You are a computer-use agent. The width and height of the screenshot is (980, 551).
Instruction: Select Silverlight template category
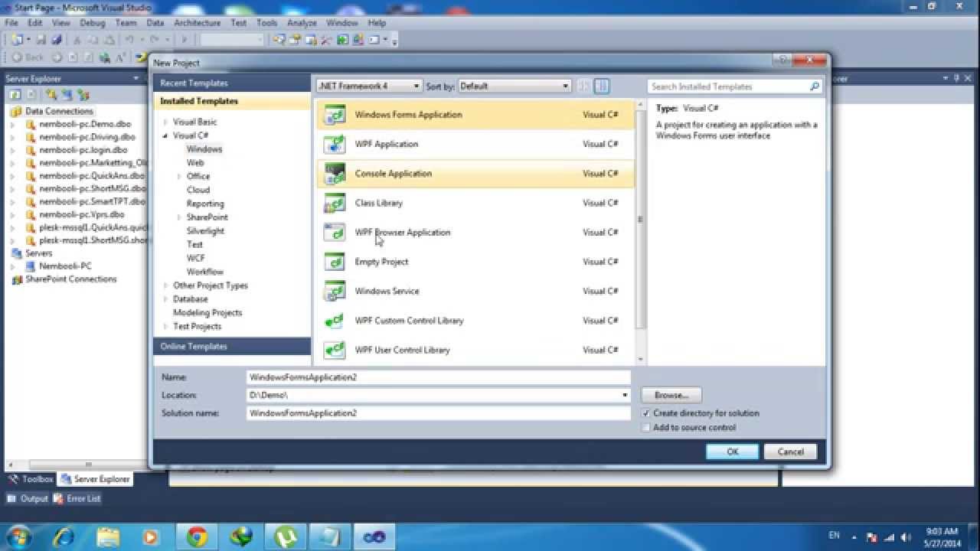(x=205, y=231)
